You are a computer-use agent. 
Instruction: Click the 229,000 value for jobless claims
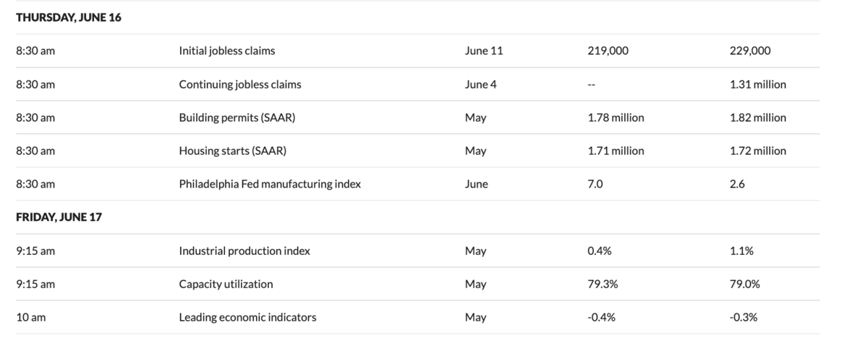click(750, 51)
